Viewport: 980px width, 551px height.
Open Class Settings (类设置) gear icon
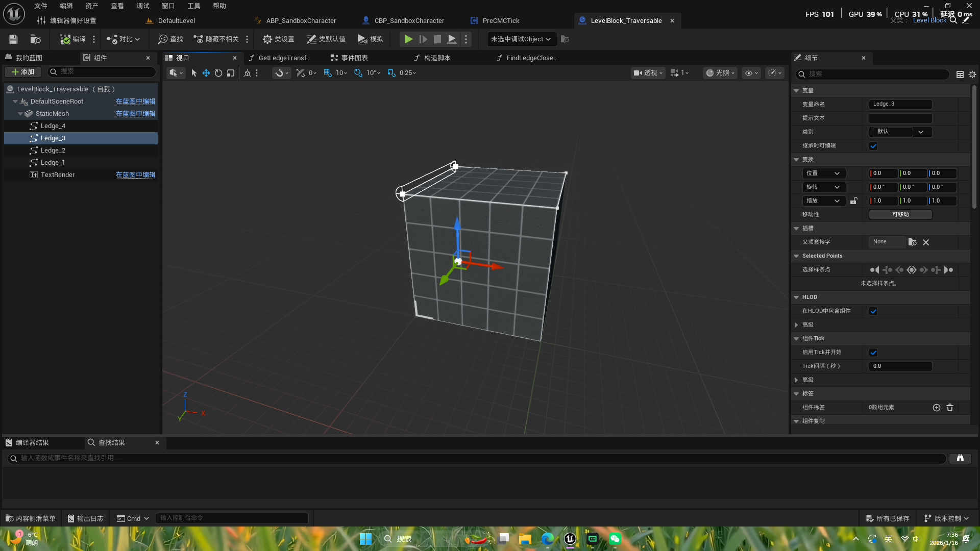[267, 39]
